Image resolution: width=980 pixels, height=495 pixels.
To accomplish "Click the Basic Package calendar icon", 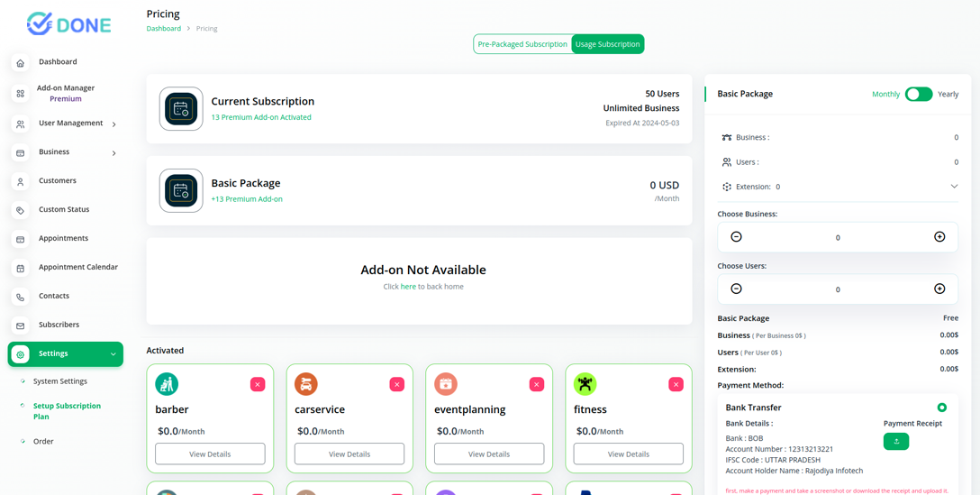I will (181, 191).
